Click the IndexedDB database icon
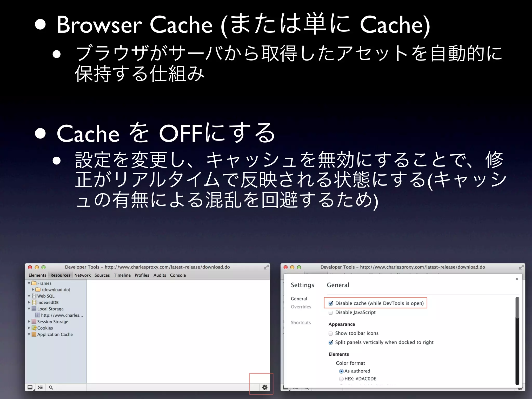The image size is (532, 399). click(34, 302)
